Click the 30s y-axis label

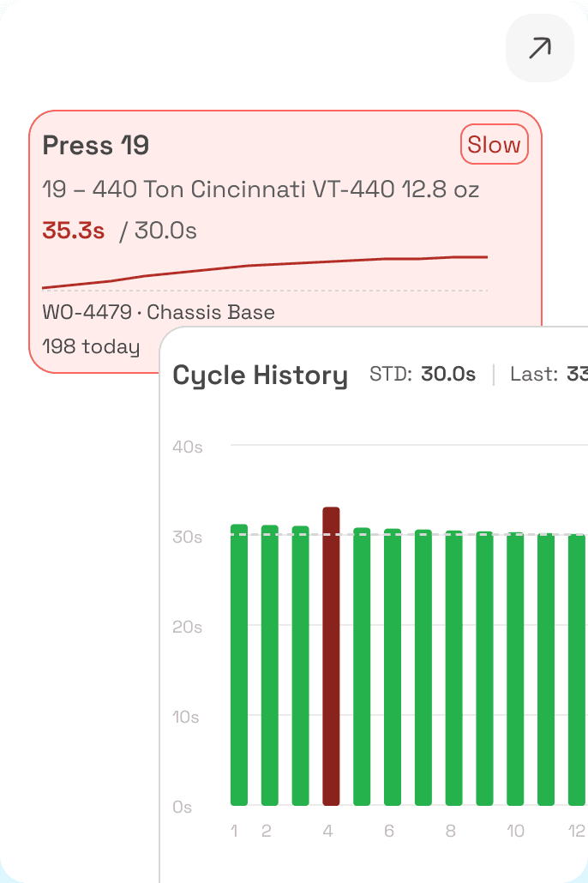tap(188, 538)
